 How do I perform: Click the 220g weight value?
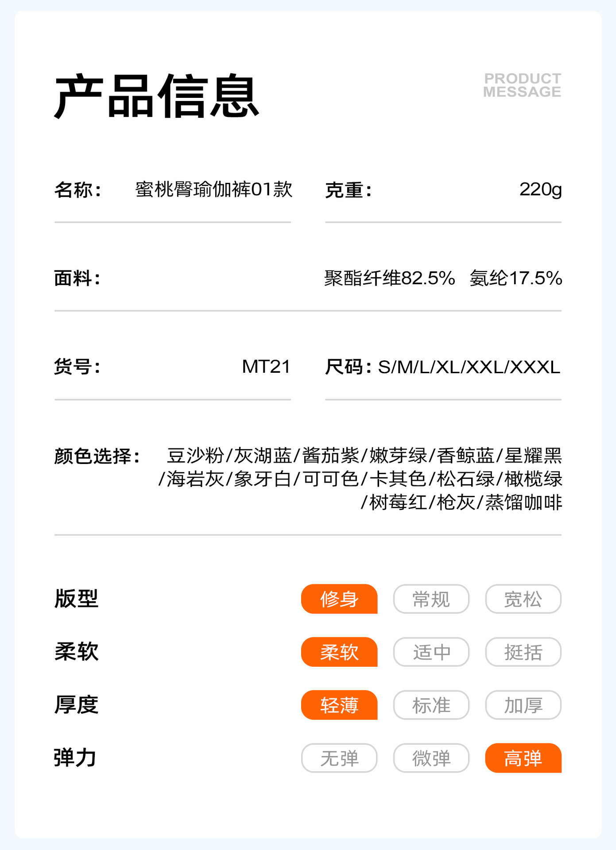coord(540,189)
